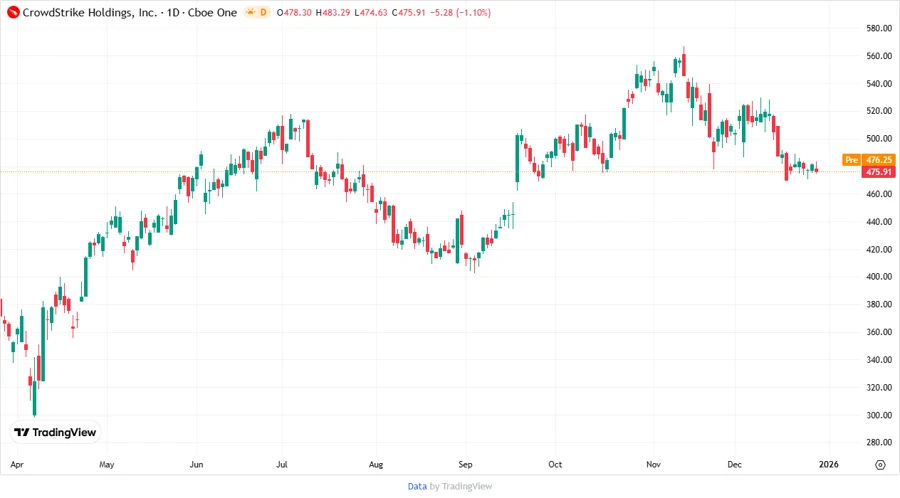Click the 340.00 price axis label
The height and width of the screenshot is (498, 900).
point(879,360)
